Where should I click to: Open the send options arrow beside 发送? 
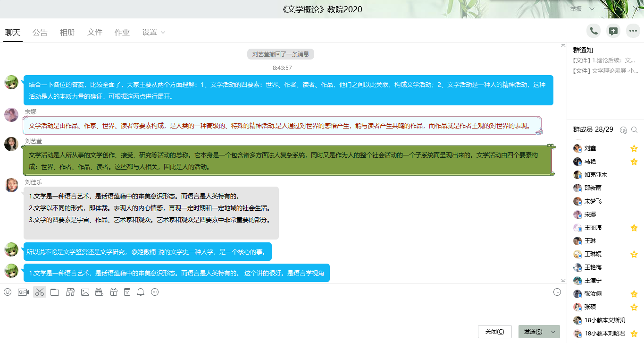tap(553, 332)
